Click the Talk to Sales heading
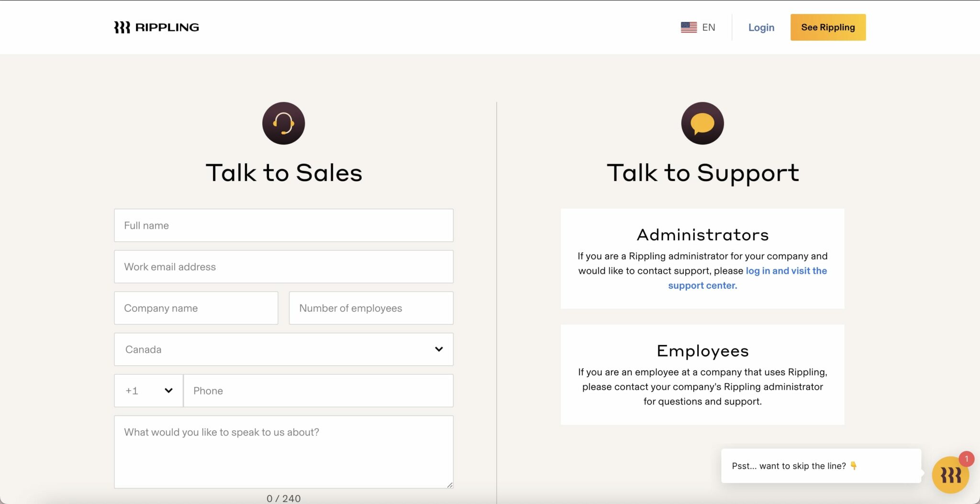 coord(284,173)
